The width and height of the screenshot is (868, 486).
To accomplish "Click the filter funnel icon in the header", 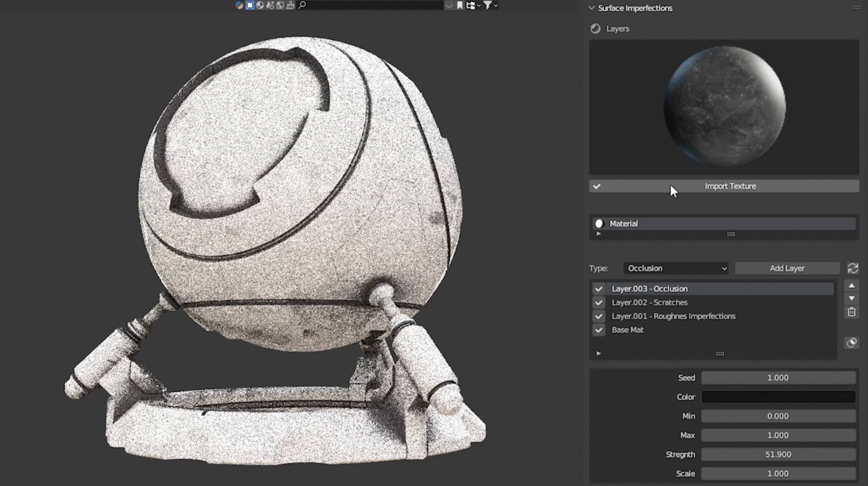I will pos(487,5).
